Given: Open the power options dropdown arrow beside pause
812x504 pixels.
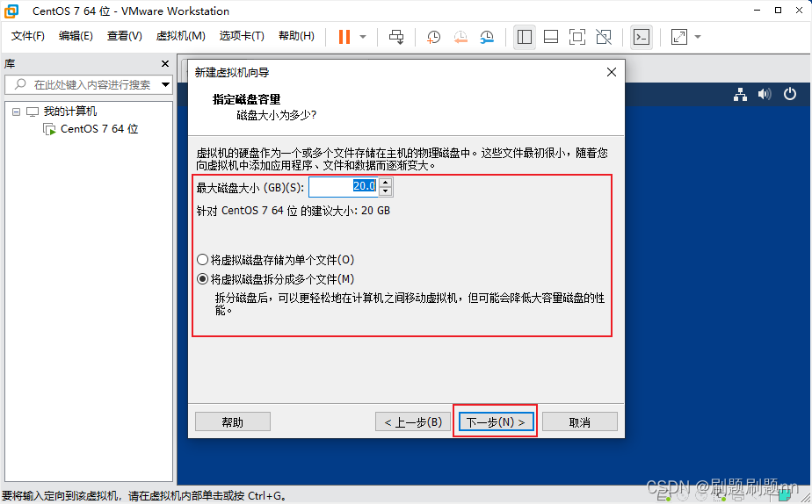Looking at the screenshot, I should tap(363, 37).
